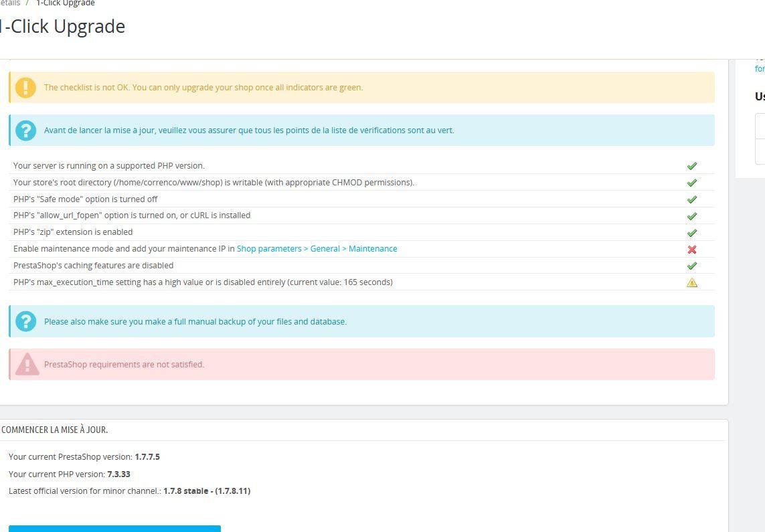The height and width of the screenshot is (532, 765).
Task: Click the question icon beside the manual backup notice
Action: [x=25, y=322]
